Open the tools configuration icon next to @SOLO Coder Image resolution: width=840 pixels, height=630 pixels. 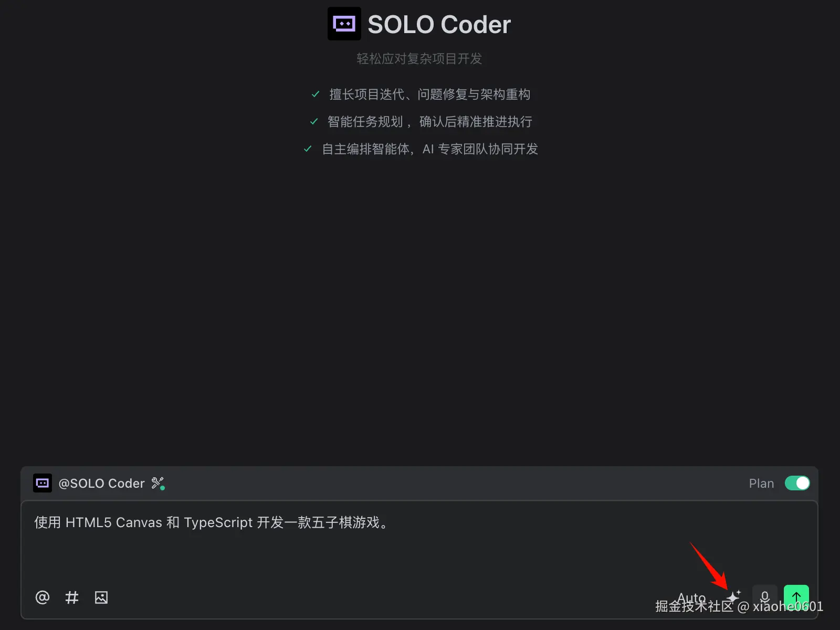point(158,483)
